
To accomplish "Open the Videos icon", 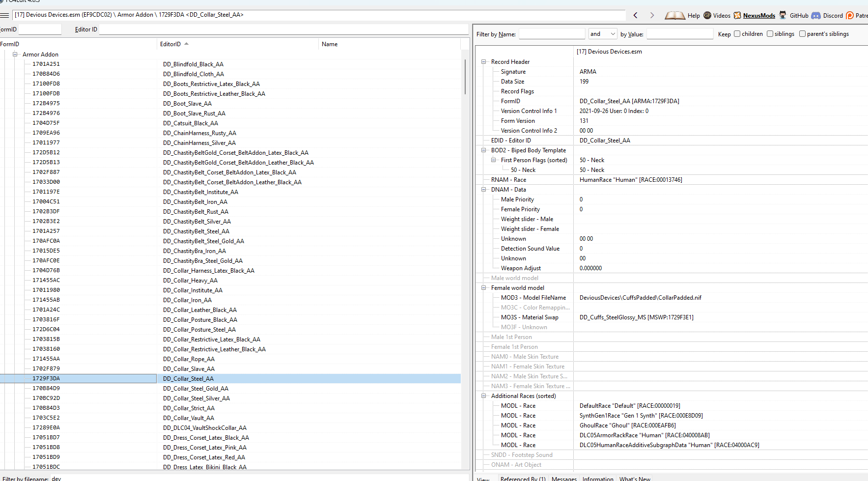I will (707, 15).
